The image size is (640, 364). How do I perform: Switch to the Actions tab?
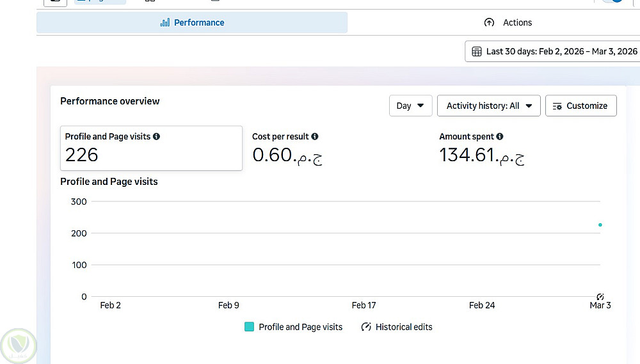tap(508, 22)
